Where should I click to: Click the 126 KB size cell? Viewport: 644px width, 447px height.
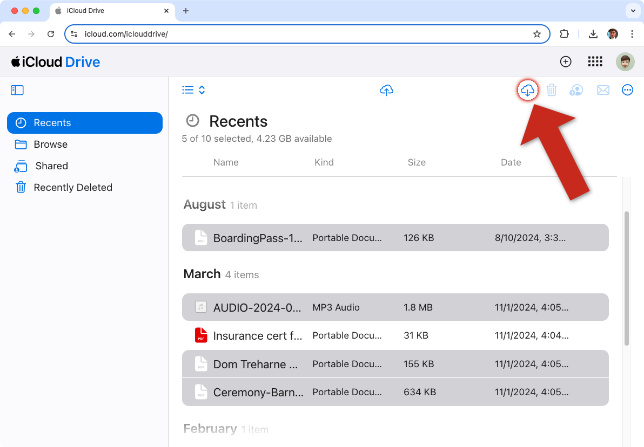[419, 238]
